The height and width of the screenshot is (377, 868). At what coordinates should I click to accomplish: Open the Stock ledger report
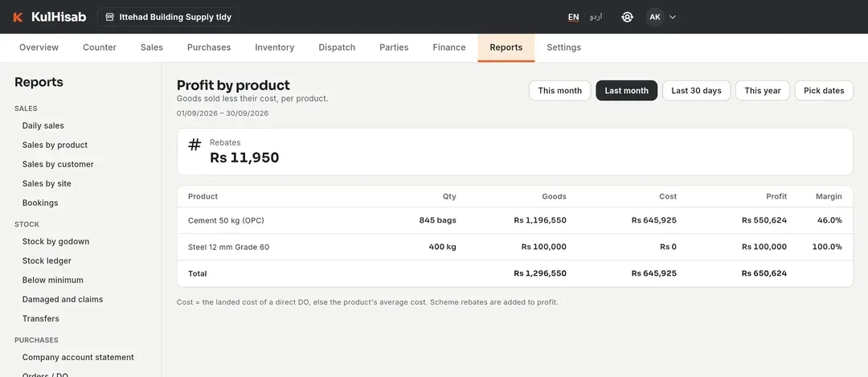[47, 260]
